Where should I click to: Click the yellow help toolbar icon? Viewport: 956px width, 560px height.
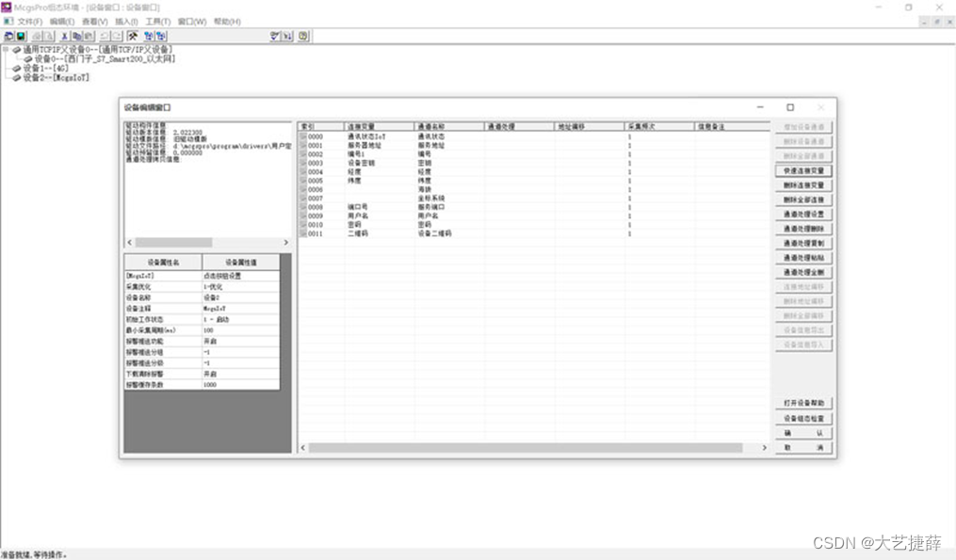point(303,37)
